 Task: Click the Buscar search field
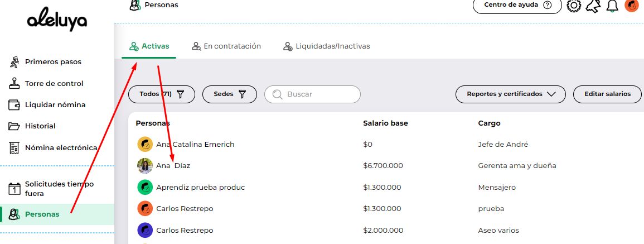pyautogui.click(x=313, y=94)
